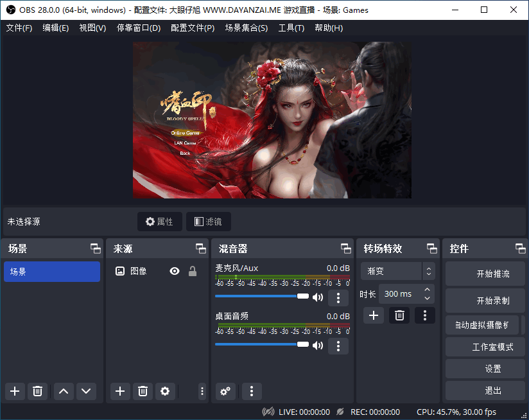Screen dimensions: 529x420
Task: Mute the 麦克风/Aux audio channel
Action: (x=318, y=297)
